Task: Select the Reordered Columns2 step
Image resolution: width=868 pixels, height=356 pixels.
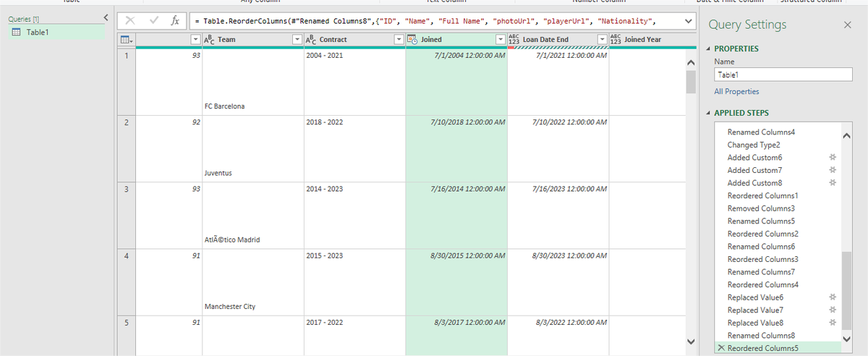Action: coord(763,234)
